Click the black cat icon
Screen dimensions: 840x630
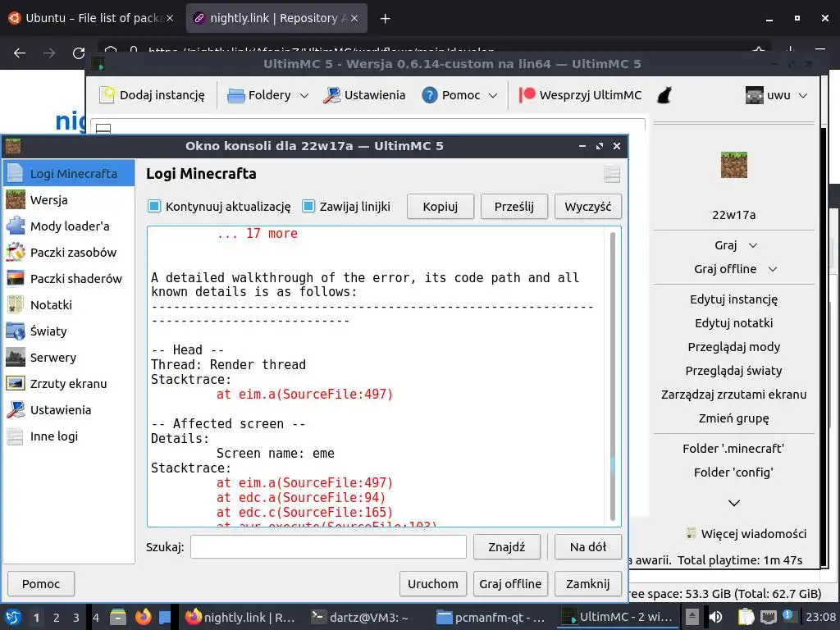click(664, 95)
